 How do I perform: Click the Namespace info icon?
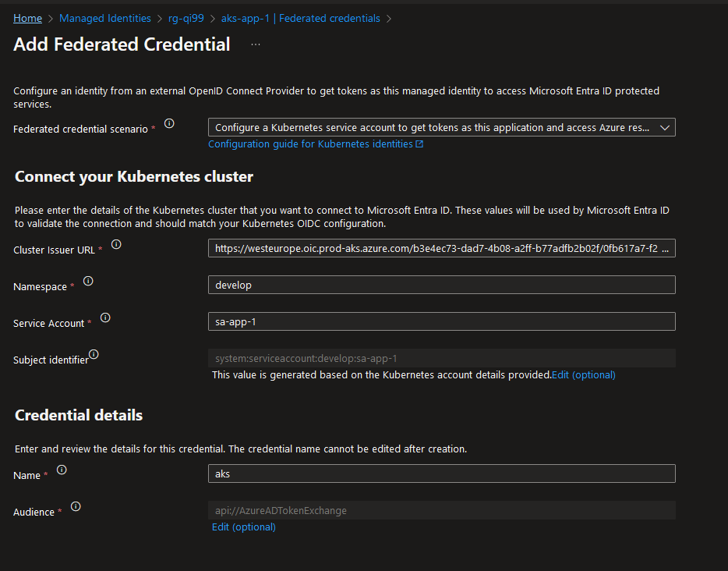pyautogui.click(x=88, y=281)
